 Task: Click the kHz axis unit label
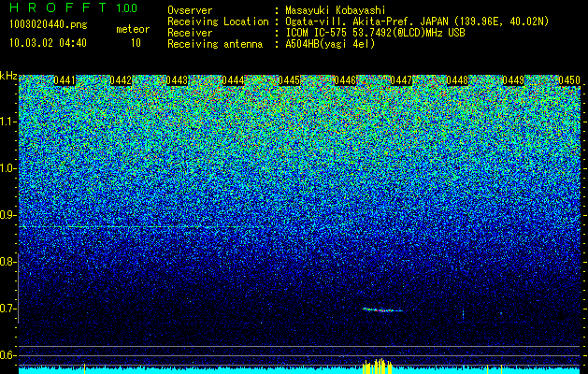(x=8, y=76)
